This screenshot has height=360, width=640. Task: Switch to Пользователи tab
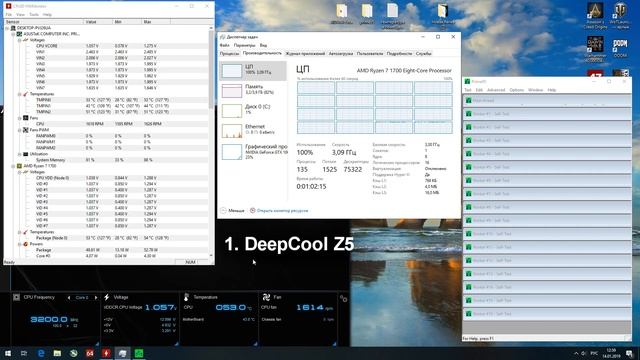click(x=370, y=53)
